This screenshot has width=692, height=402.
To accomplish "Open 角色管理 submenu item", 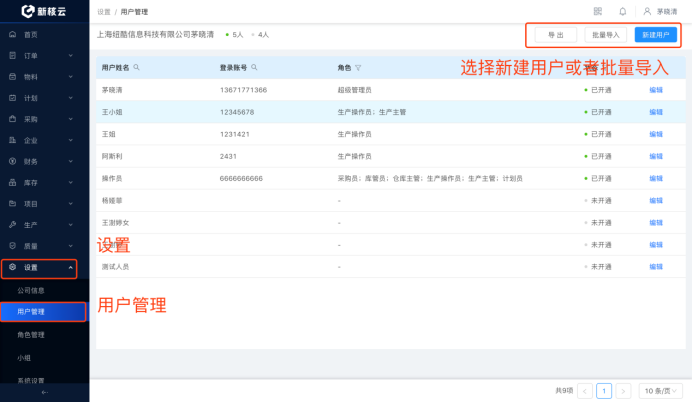I will click(x=31, y=335).
